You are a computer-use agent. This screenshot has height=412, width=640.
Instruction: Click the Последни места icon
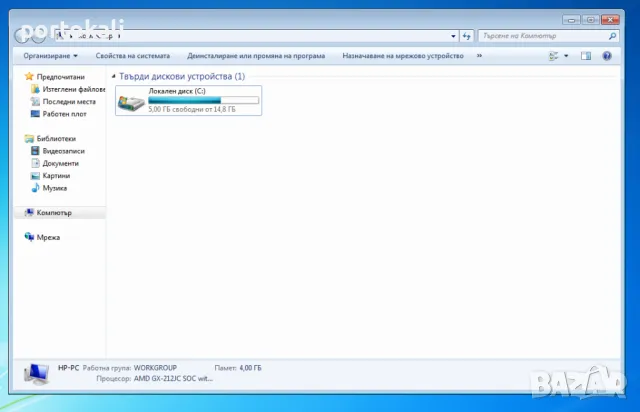pyautogui.click(x=36, y=102)
